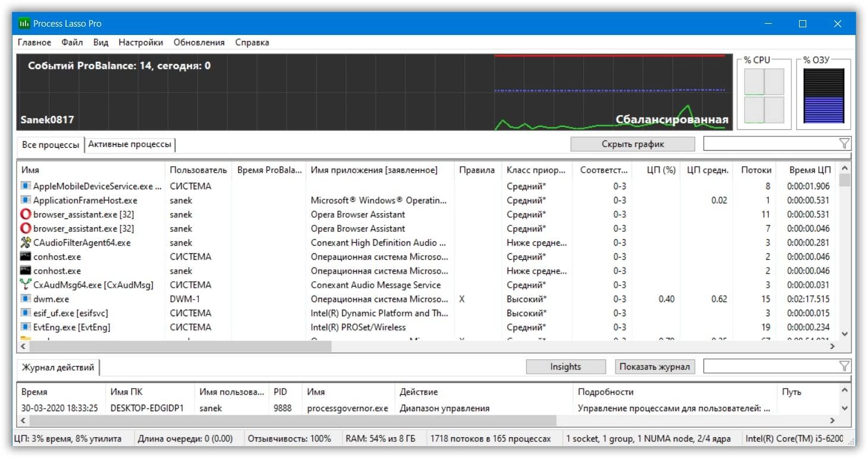Click the Conexant Audio Message Service cell
The image size is (868, 458).
376,285
